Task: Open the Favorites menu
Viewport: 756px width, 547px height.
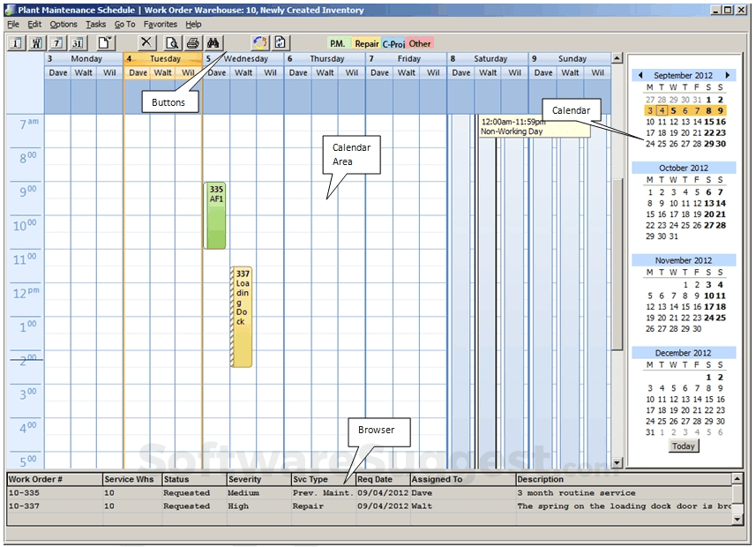Action: coord(160,25)
